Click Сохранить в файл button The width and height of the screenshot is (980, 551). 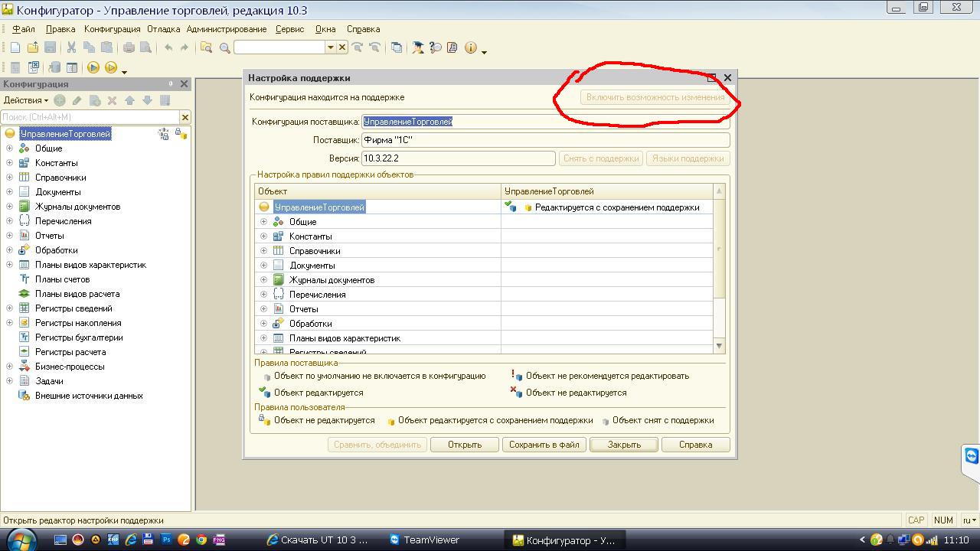click(544, 445)
